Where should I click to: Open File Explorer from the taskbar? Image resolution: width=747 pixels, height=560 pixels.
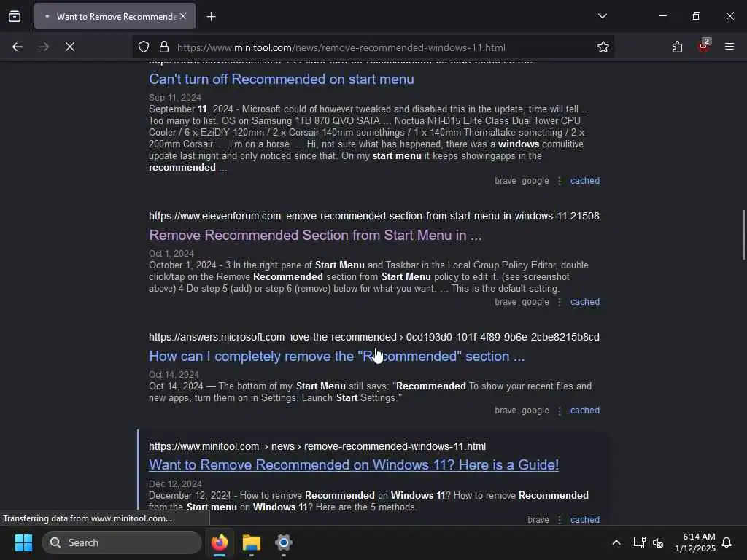252,542
